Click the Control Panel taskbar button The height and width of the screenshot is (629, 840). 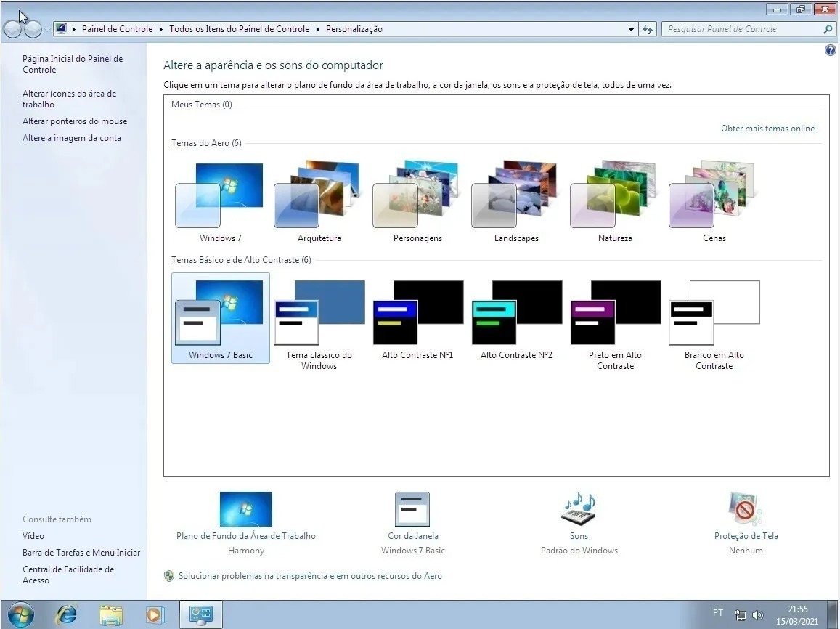pos(201,614)
